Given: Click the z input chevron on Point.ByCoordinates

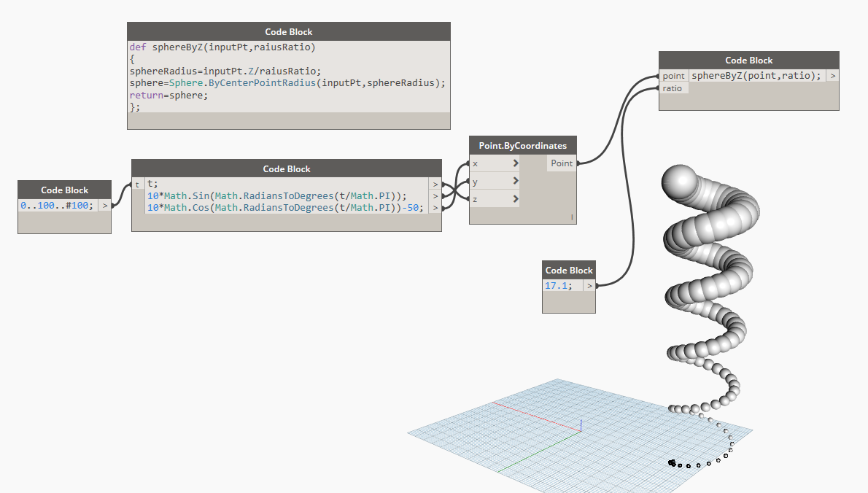Looking at the screenshot, I should [x=516, y=198].
